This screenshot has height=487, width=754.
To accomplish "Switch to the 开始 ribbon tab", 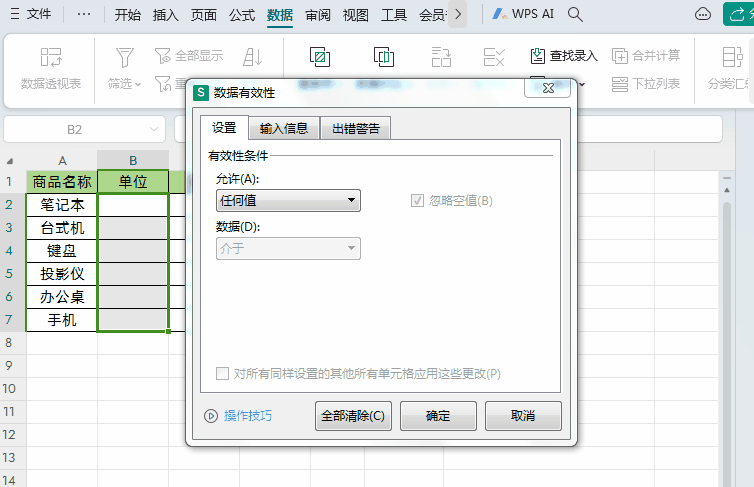I will pos(127,15).
